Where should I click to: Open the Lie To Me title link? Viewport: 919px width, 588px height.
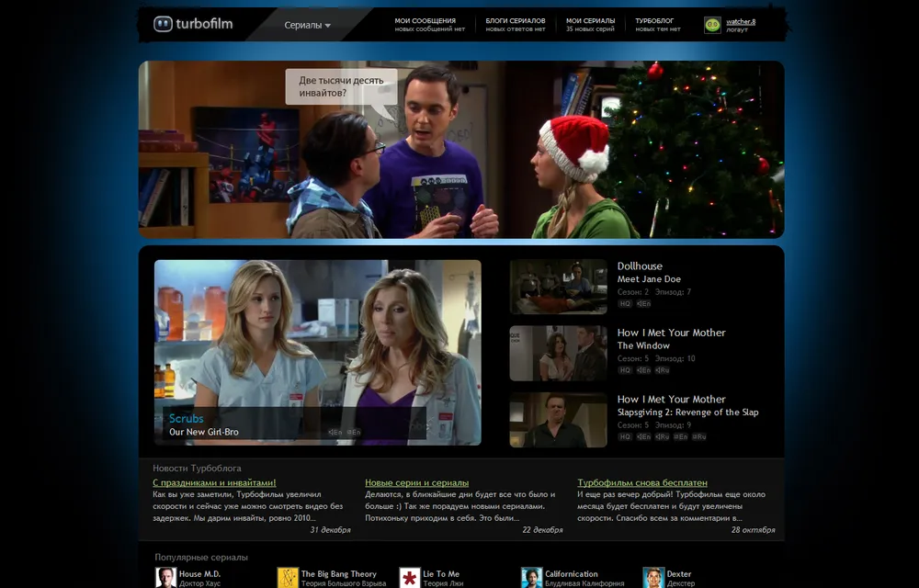[x=441, y=574]
